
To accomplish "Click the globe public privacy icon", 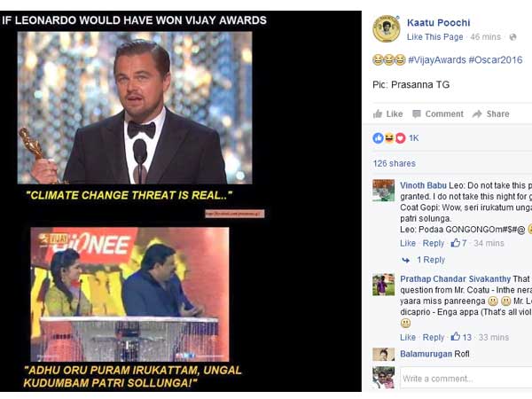I will 512,37.
